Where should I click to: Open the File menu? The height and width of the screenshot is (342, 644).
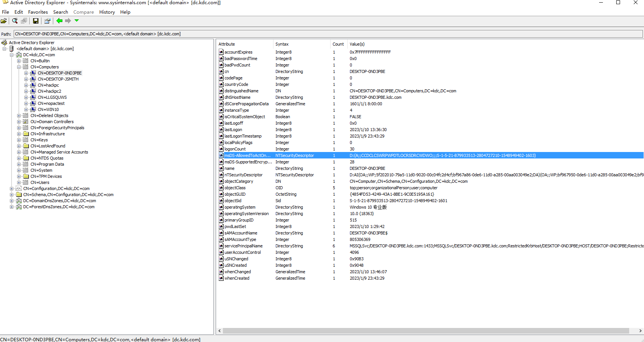[5, 12]
